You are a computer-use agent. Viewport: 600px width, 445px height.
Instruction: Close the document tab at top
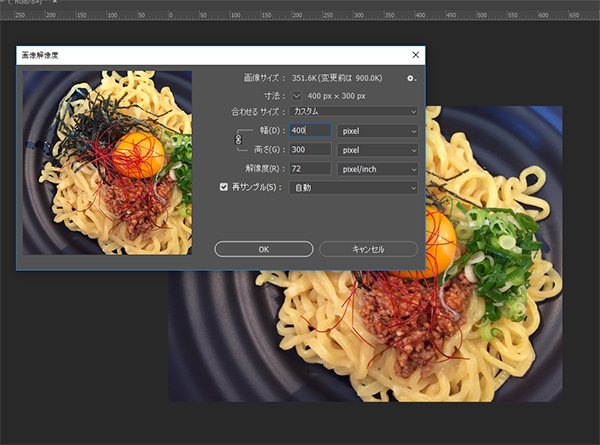point(55,2)
